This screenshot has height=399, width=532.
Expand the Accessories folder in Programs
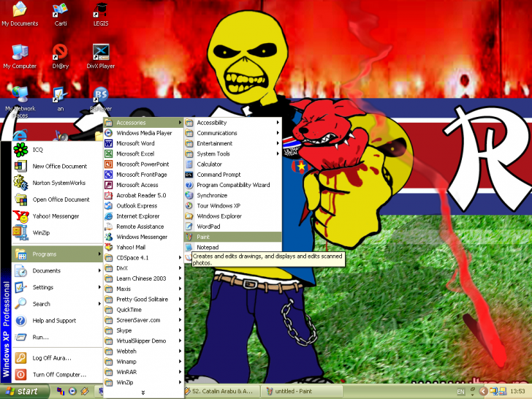pos(143,123)
